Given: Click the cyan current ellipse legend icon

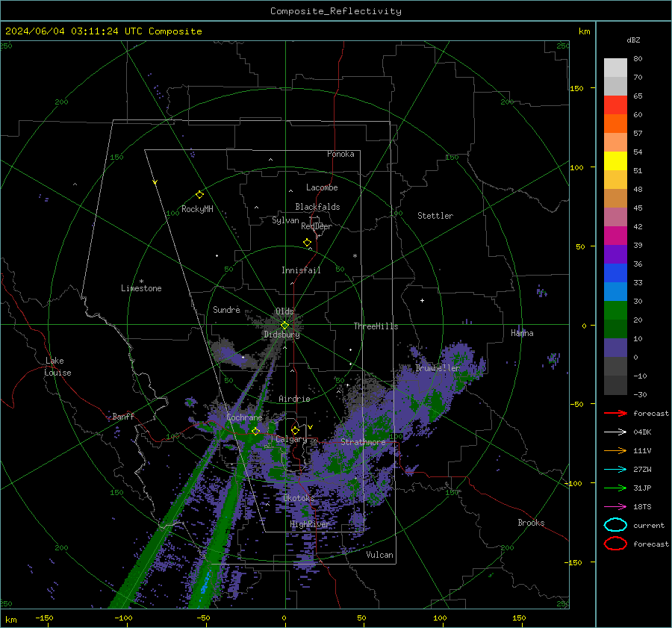Looking at the screenshot, I should pyautogui.click(x=615, y=525).
